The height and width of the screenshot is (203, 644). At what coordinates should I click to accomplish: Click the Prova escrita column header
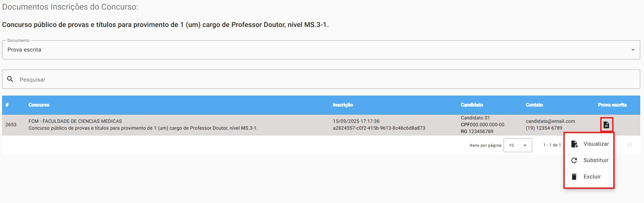coord(612,105)
